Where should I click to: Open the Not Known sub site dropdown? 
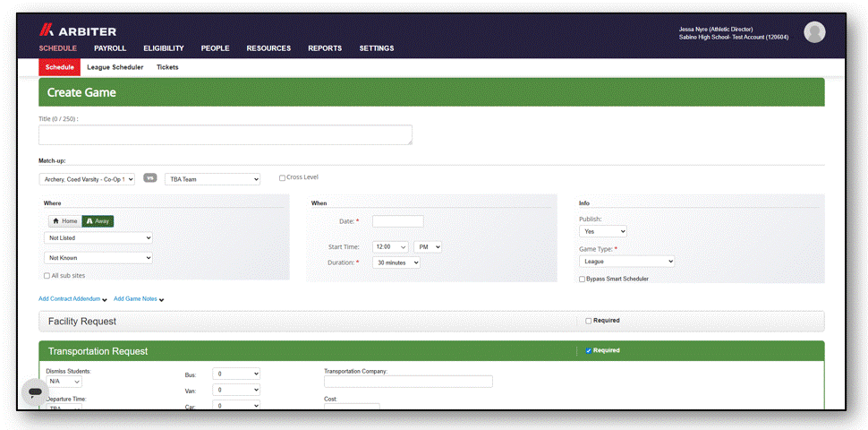point(98,258)
